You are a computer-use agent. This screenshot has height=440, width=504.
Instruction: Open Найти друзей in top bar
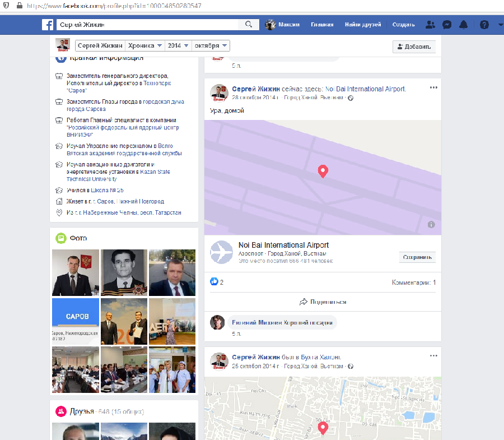[363, 25]
